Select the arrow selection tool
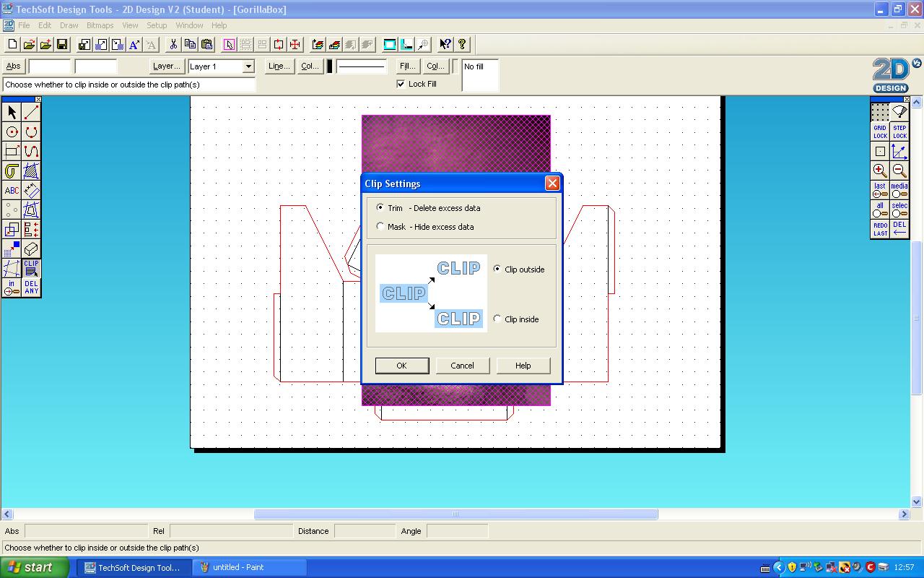924x578 pixels. (11, 112)
